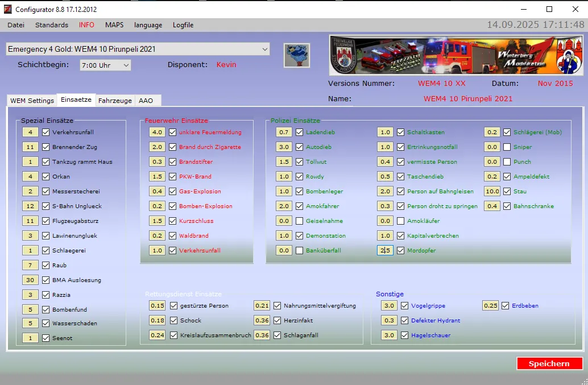Viewport: 588px width, 385px height.
Task: Open the AAO tab
Action: (146, 101)
